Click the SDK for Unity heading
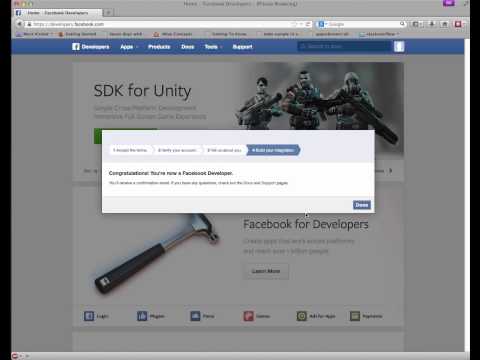The height and width of the screenshot is (360, 480). [x=142, y=91]
